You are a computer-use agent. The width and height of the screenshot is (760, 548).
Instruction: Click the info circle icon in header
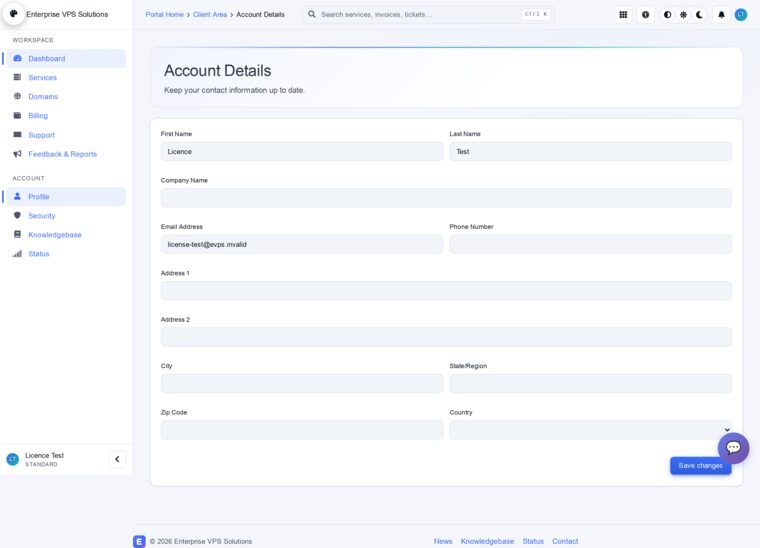pos(646,15)
